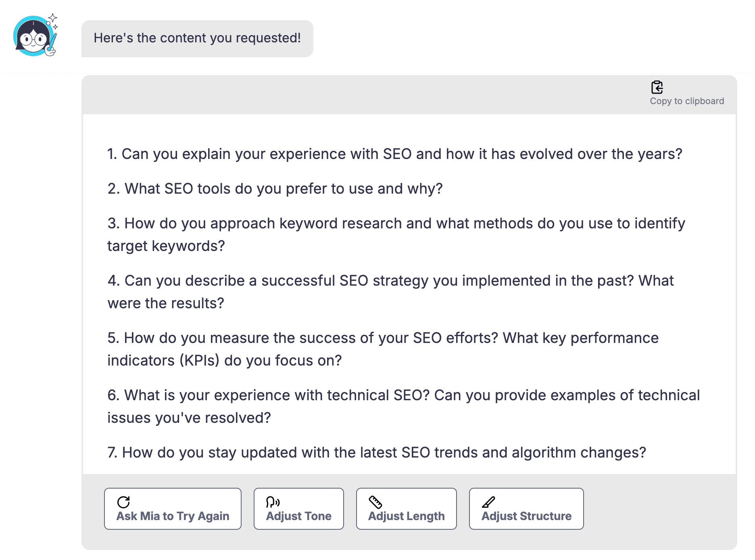This screenshot has height=560, width=755.
Task: Click the voice icon on Adjust Tone button
Action: [273, 502]
